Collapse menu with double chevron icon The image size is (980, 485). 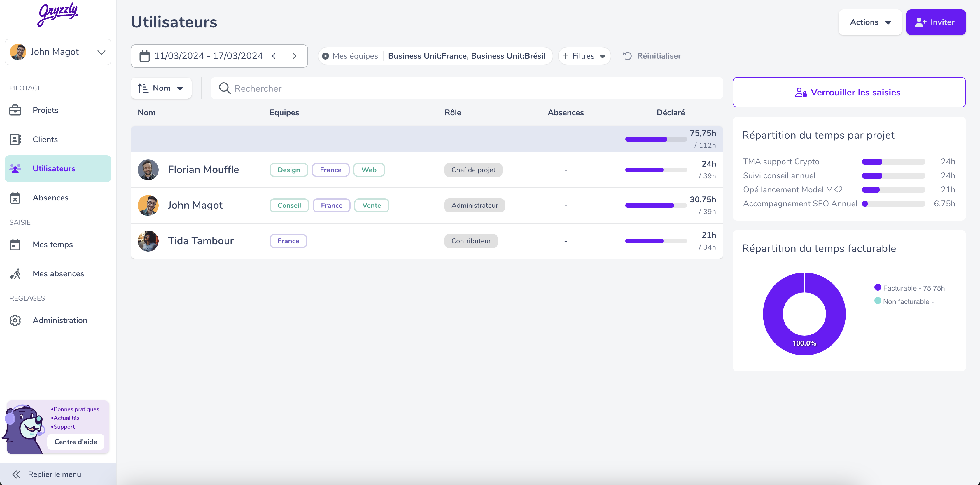(x=16, y=474)
